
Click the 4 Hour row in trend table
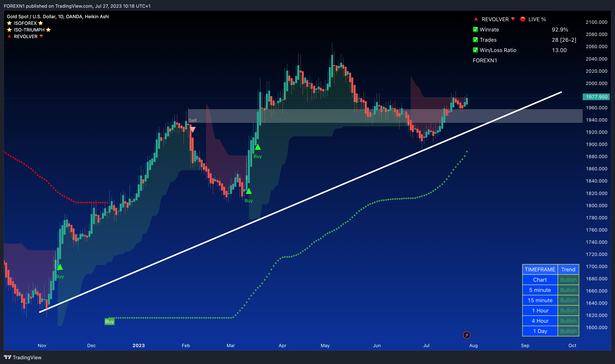[x=551, y=321]
